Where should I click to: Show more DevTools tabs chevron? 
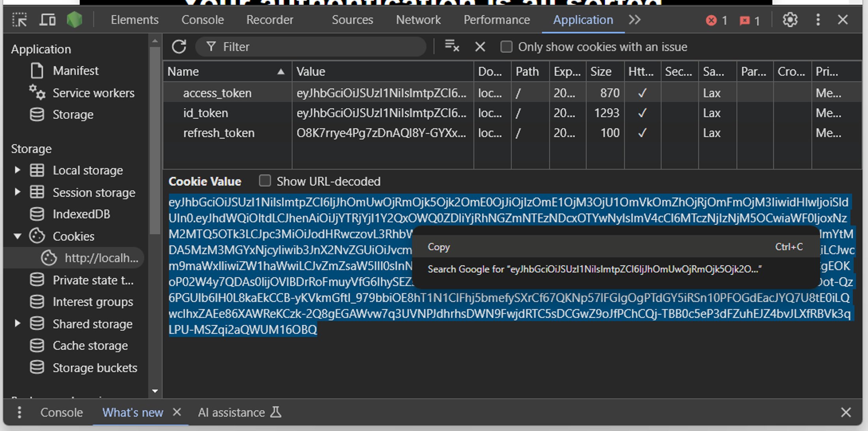634,20
